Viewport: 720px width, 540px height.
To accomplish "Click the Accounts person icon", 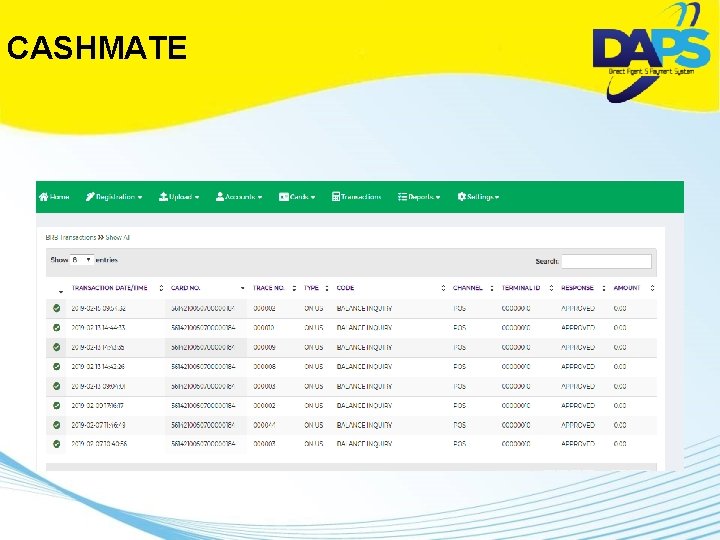I will (x=220, y=197).
